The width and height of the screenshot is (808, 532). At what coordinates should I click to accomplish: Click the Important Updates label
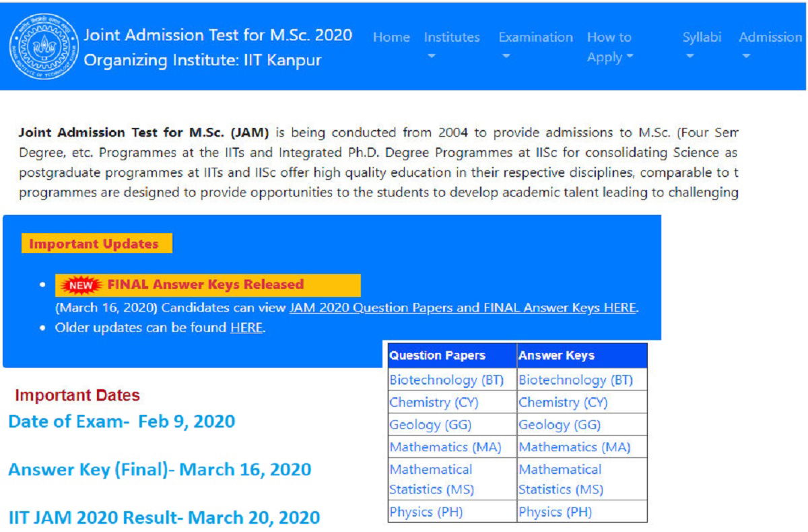(x=96, y=244)
